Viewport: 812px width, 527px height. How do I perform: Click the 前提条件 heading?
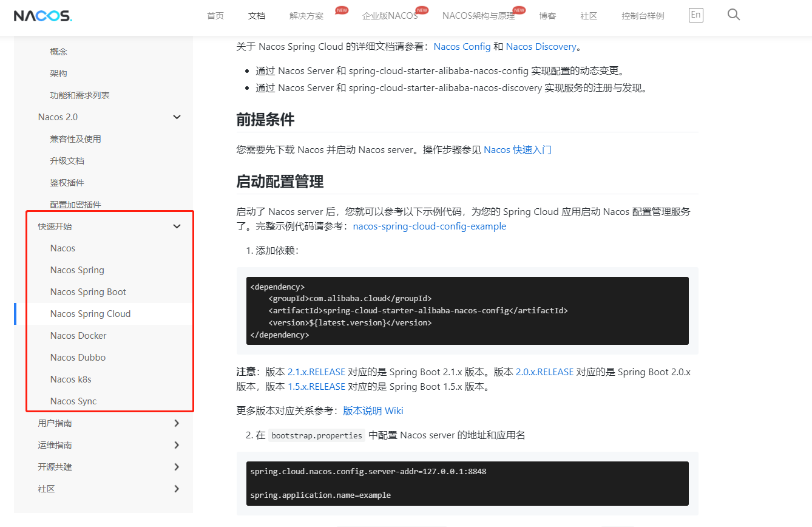(x=266, y=120)
